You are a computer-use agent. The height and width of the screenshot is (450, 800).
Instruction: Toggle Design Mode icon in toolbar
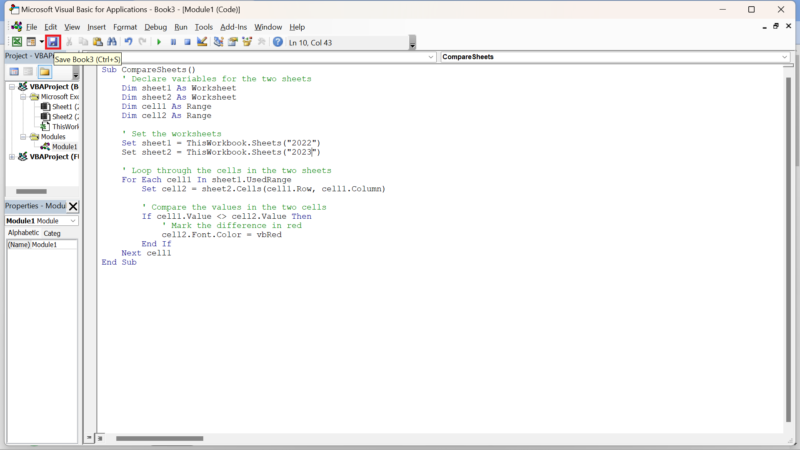[202, 42]
